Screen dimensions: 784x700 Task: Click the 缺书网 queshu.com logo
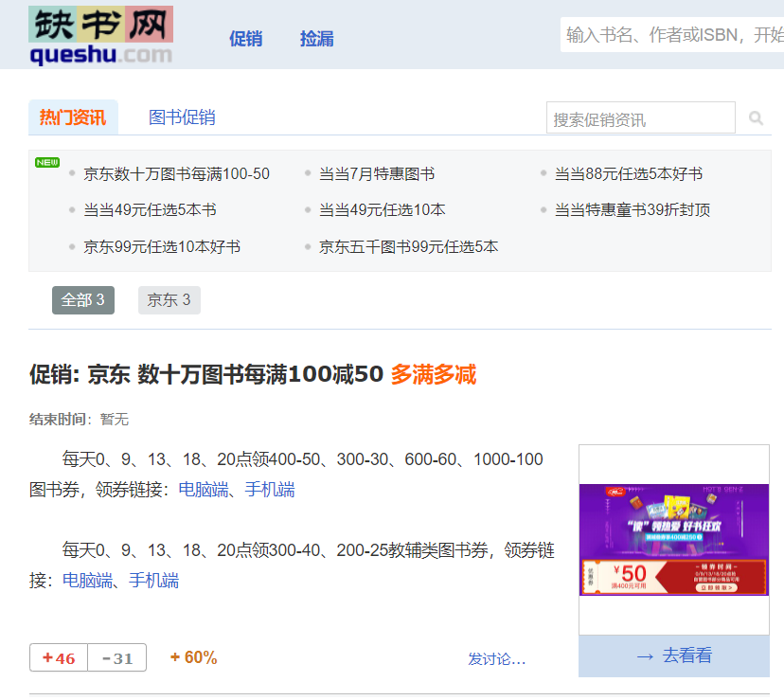(x=101, y=36)
